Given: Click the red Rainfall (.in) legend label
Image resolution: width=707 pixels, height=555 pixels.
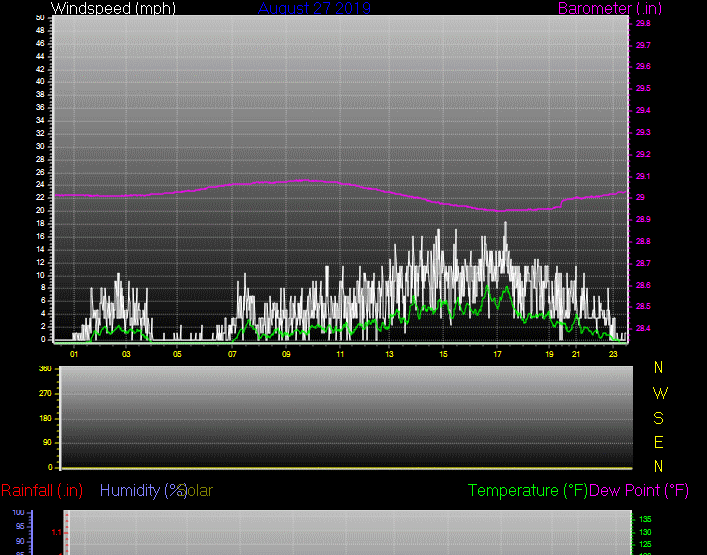Looking at the screenshot, I should [x=42, y=491].
